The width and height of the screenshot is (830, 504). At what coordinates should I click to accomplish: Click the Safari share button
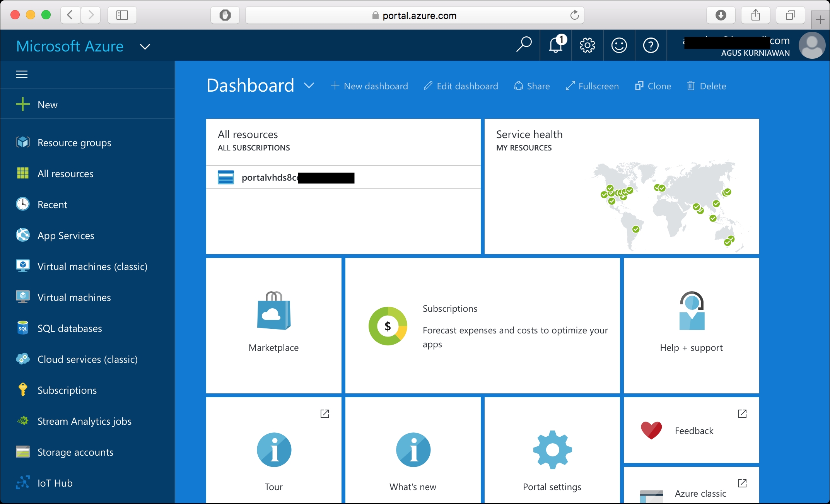pos(755,15)
